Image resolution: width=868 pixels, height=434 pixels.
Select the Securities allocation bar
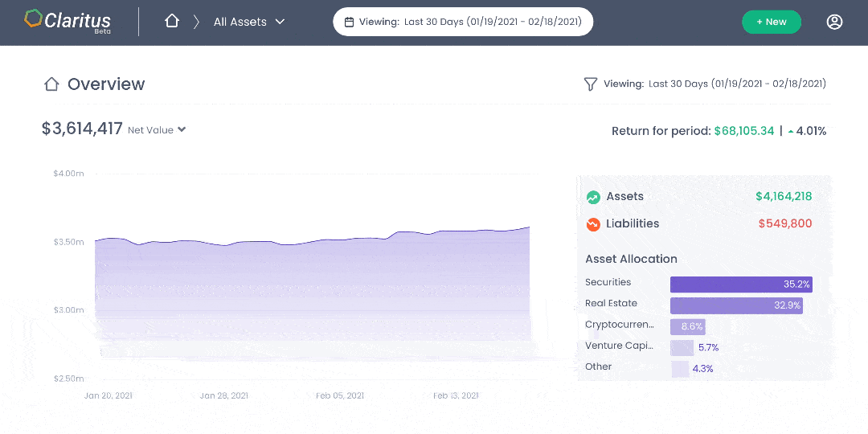[x=741, y=285]
